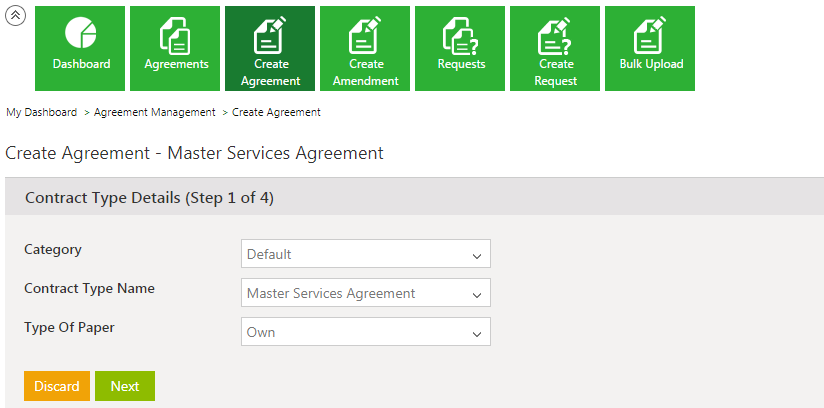
Task: Launch the Bulk Upload tile
Action: pyautogui.click(x=650, y=48)
